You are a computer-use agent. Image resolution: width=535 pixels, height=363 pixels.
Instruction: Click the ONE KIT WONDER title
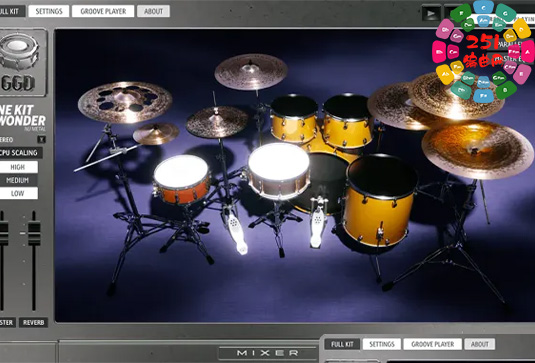pos(23,115)
